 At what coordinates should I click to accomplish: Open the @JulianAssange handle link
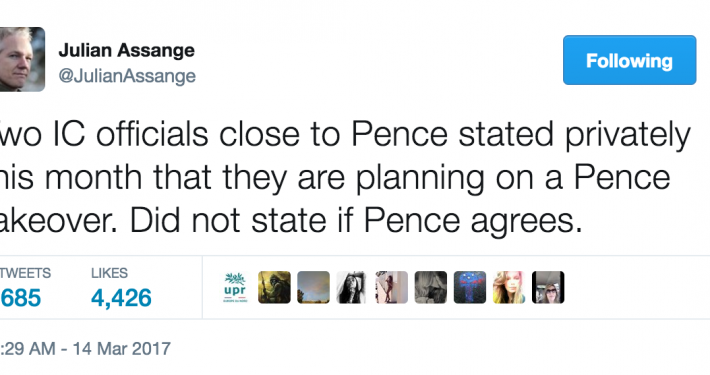point(127,76)
